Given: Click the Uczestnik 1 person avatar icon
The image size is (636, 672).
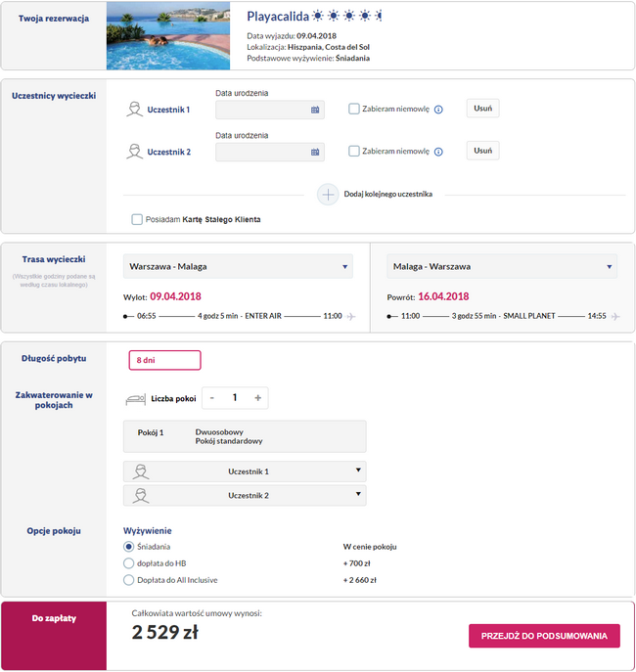Looking at the screenshot, I should pyautogui.click(x=135, y=110).
